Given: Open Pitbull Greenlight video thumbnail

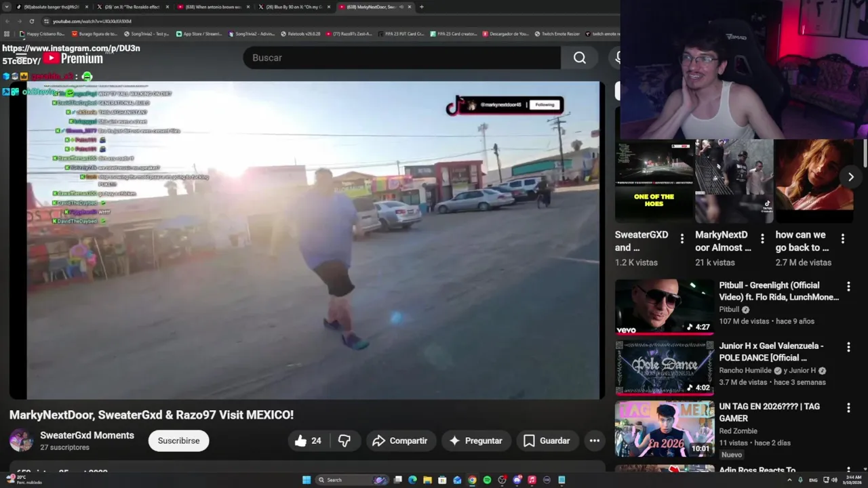Looking at the screenshot, I should coord(665,306).
